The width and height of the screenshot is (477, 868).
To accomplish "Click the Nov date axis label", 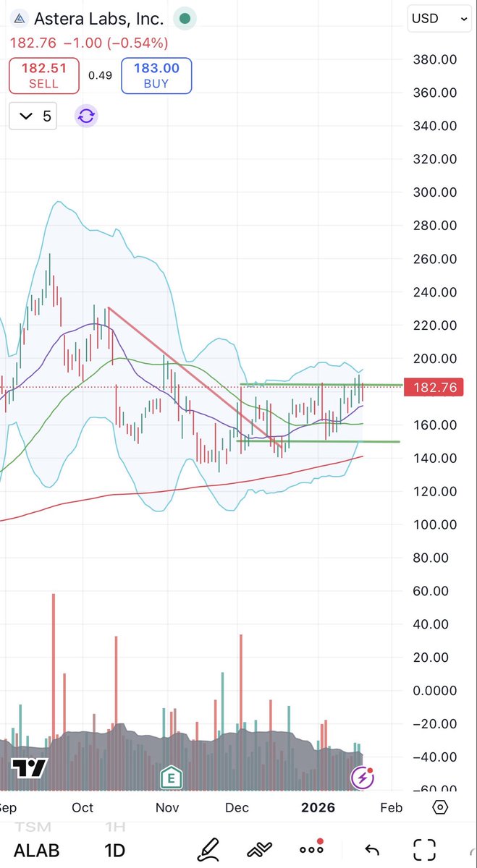I will click(168, 807).
